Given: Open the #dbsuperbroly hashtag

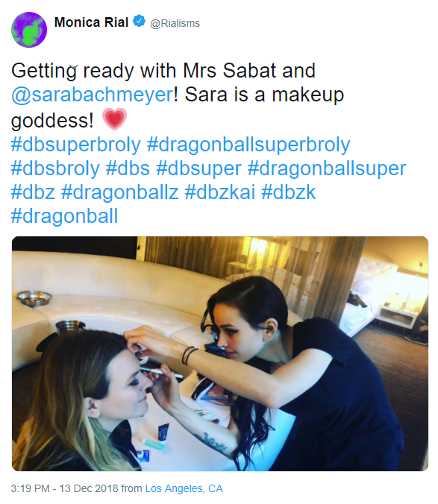Looking at the screenshot, I should (76, 145).
